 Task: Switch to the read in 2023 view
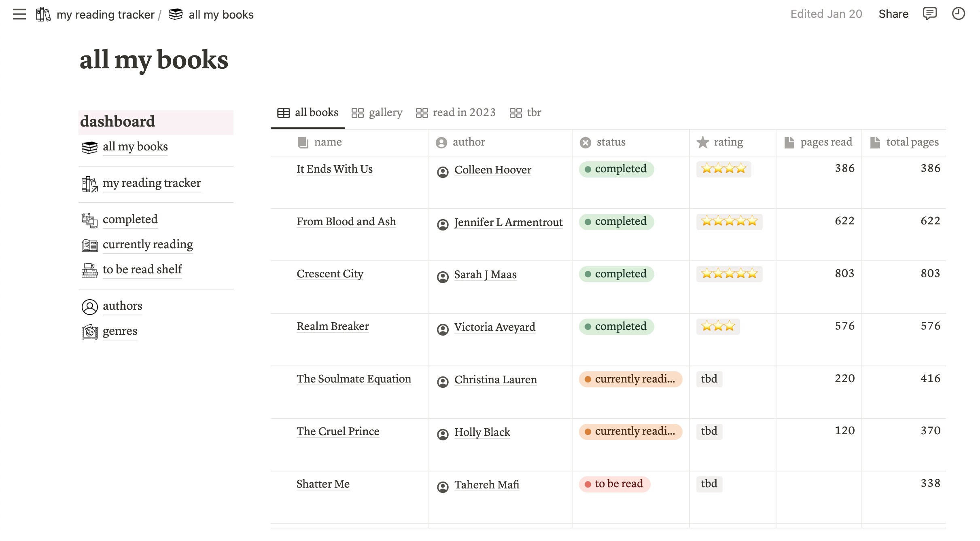tap(464, 112)
